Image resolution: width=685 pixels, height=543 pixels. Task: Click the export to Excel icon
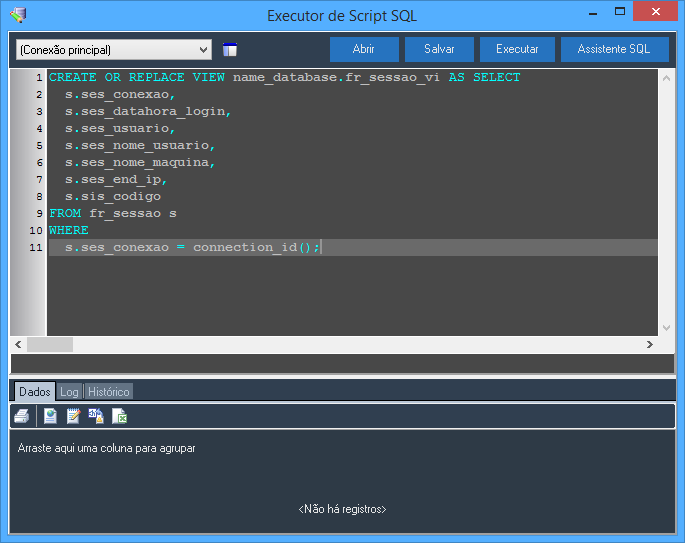[x=120, y=416]
